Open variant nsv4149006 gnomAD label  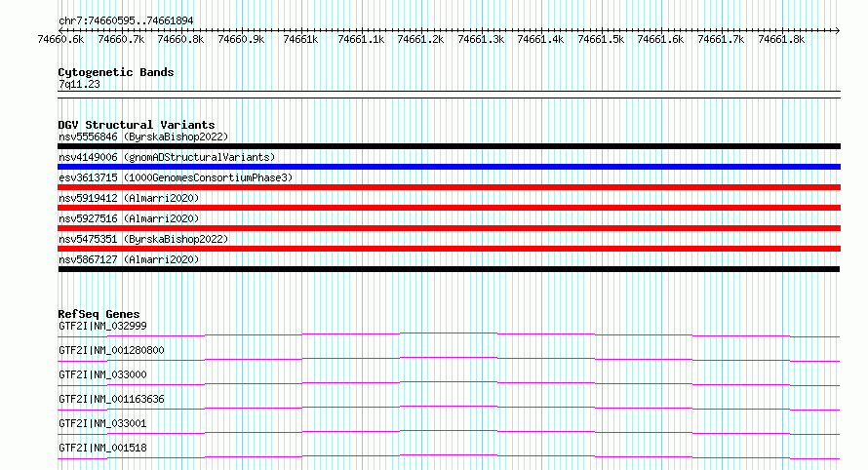[167, 157]
